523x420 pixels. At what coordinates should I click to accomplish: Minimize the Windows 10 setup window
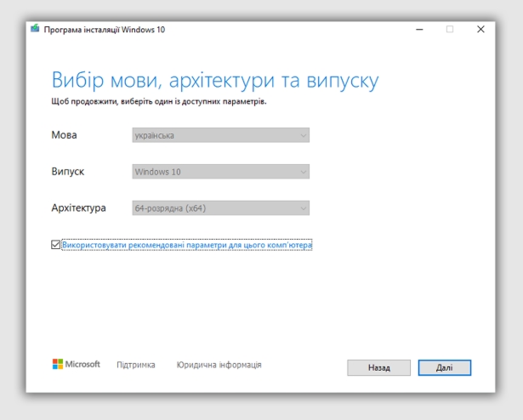coord(419,30)
